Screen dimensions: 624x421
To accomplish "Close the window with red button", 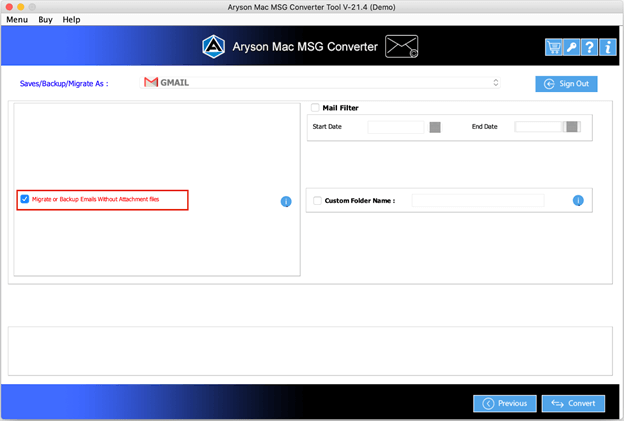I will pos(9,7).
